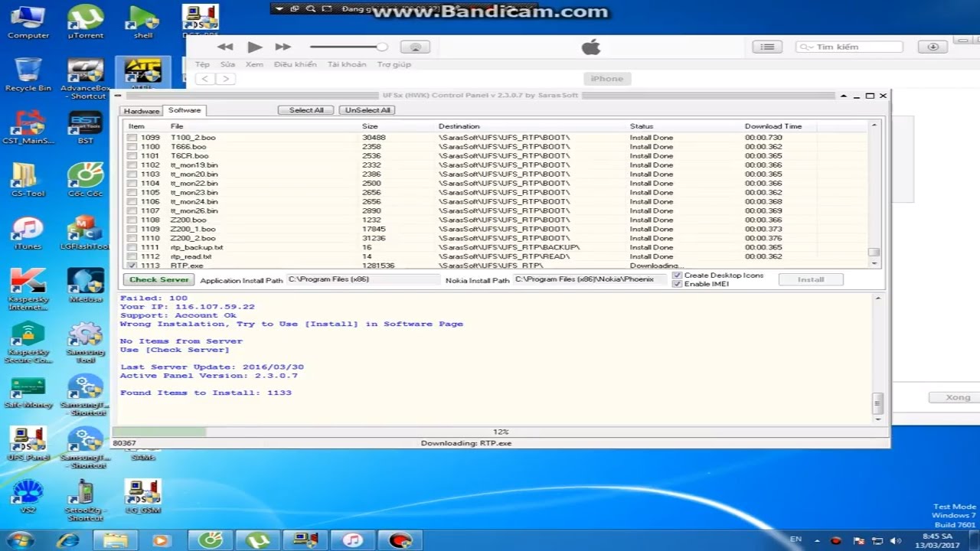Launch the CST_MainS desktop shortcut

[x=28, y=127]
